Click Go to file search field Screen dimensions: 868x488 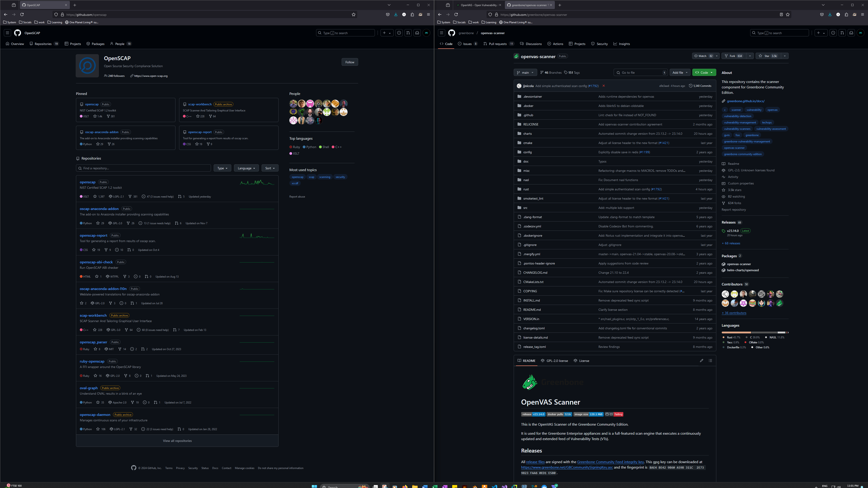[640, 72]
